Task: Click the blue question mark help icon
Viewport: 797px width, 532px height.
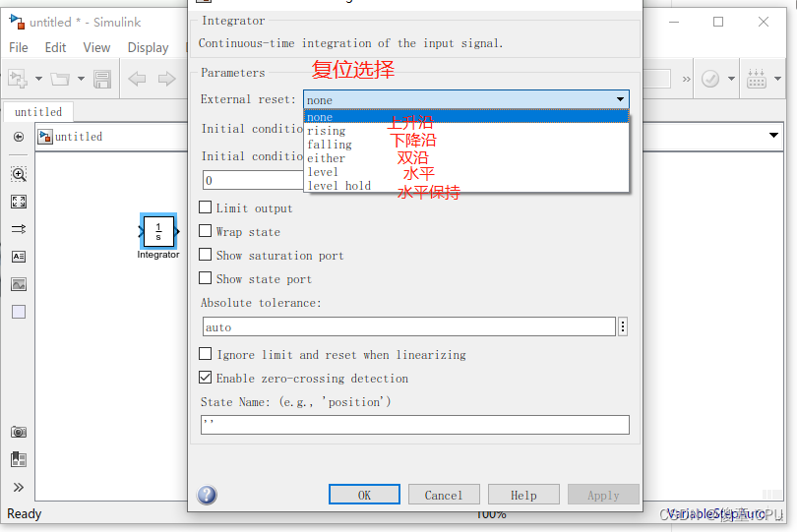Action: [x=207, y=495]
